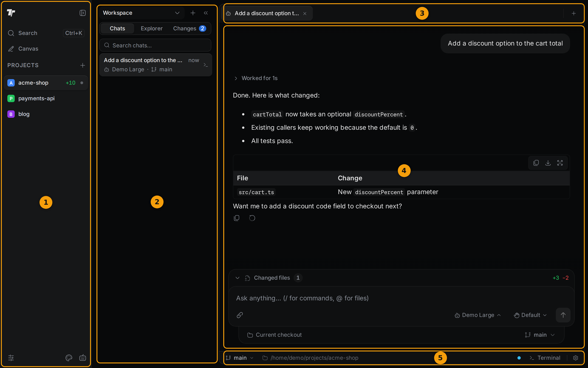Collapse workspace panel with double chevron

click(x=206, y=13)
